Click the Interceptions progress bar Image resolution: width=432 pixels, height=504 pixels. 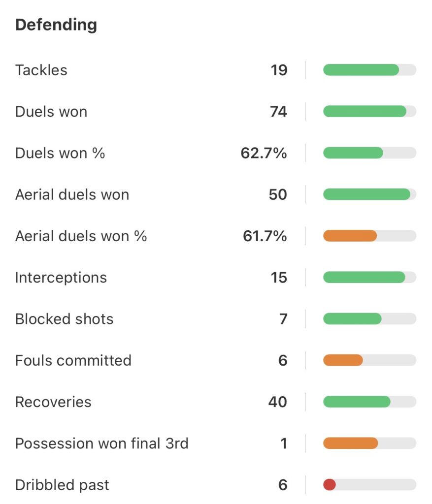click(x=364, y=278)
